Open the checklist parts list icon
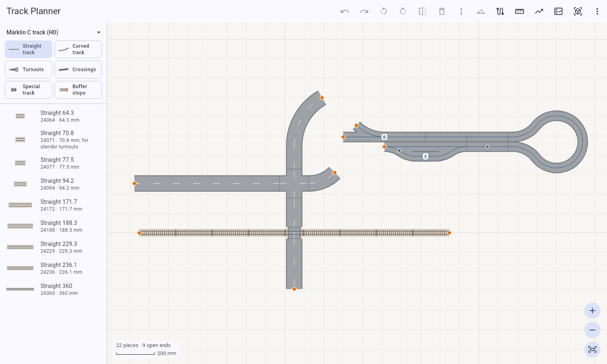Viewport: 607px width, 364px height. 558,11
